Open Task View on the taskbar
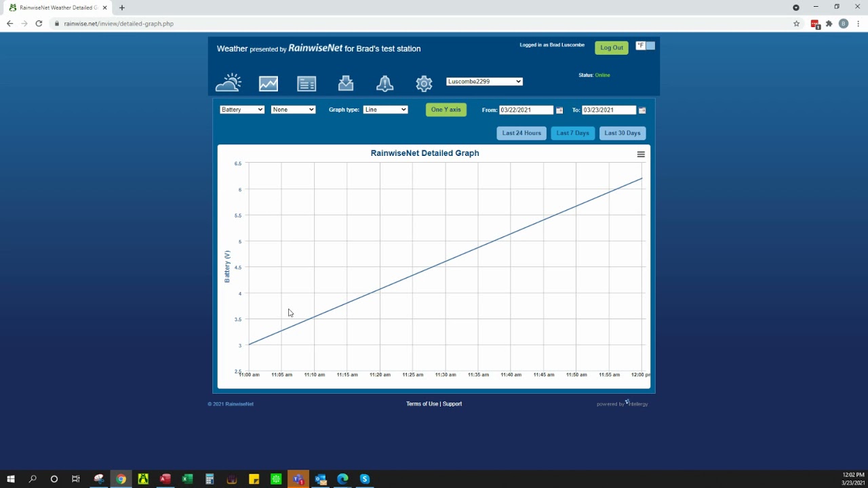Screen dimensions: 868x488 (76, 479)
